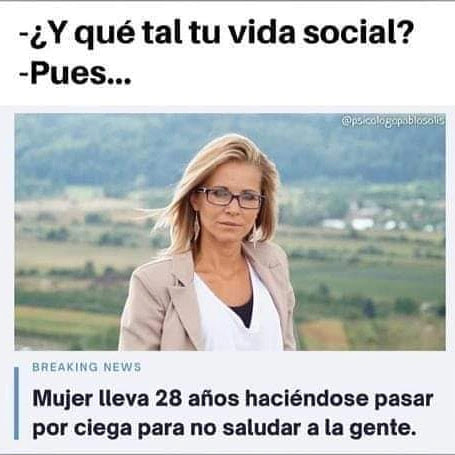Click the long earring near the windblown hair

[197, 227]
